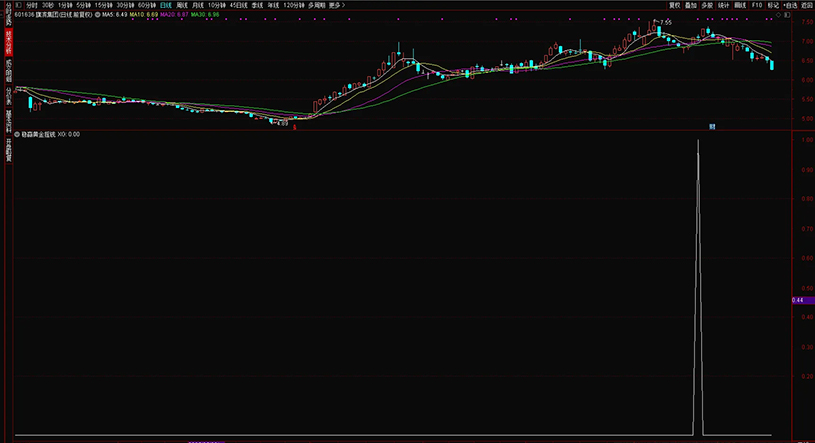Image resolution: width=815 pixels, height=443 pixels.
Task: Select the 45日线 period tab
Action: pyautogui.click(x=239, y=5)
